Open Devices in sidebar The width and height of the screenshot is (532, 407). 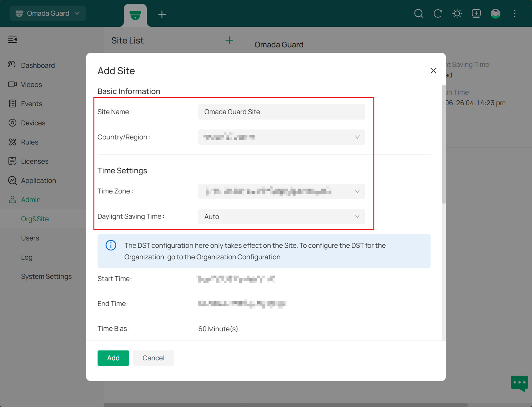[33, 123]
